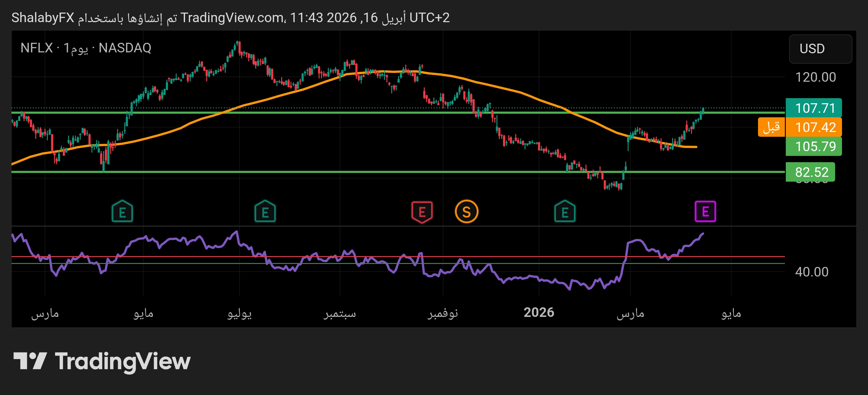The height and width of the screenshot is (395, 868).
Task: Click the first green earnings E icon
Action: point(122,212)
